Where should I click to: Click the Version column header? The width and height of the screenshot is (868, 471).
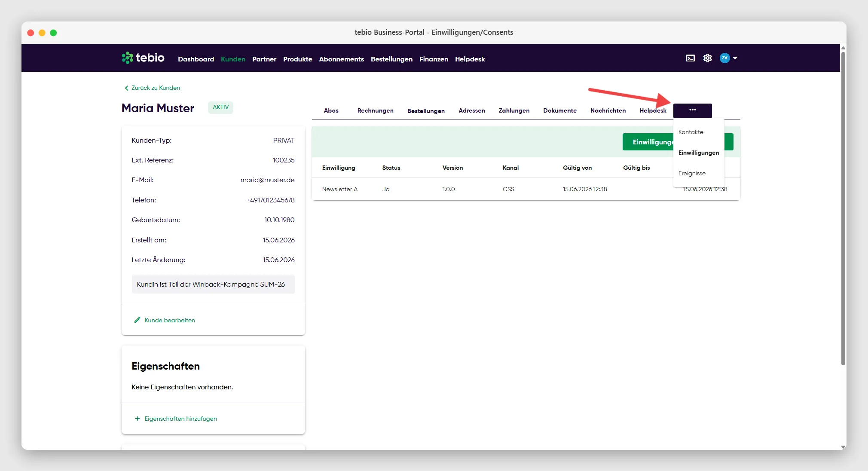coord(452,168)
